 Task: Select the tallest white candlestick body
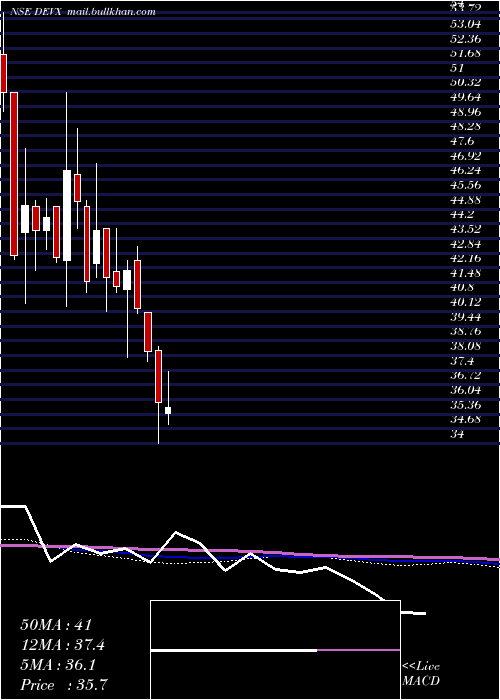click(x=67, y=215)
